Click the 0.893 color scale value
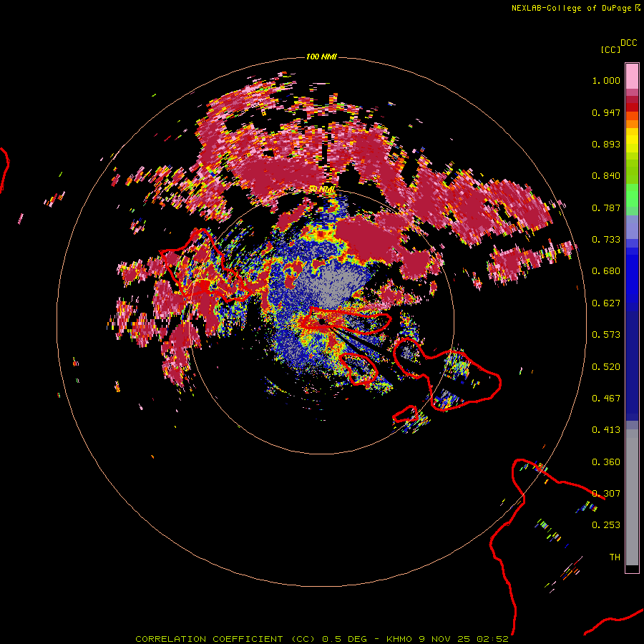Screen dimensions: 644x644 tap(606, 144)
